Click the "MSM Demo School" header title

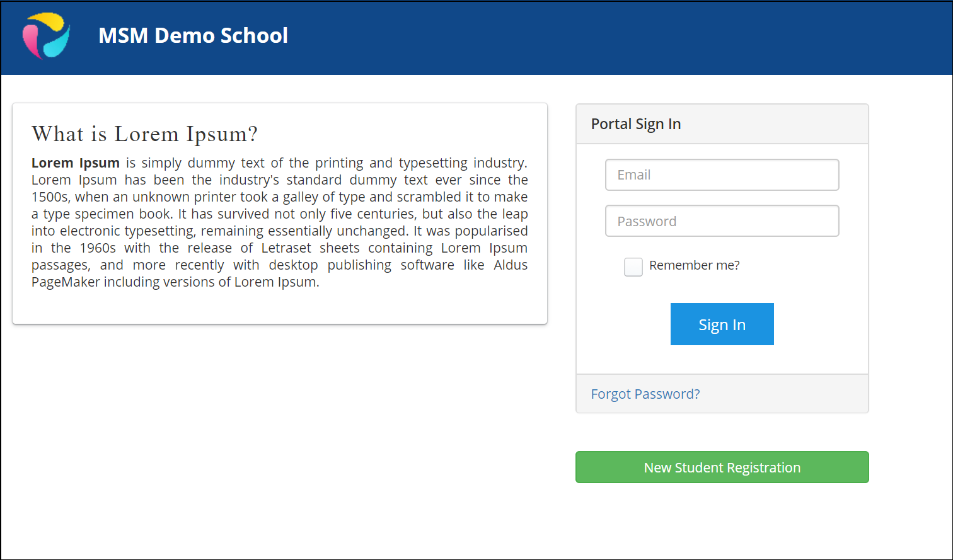[193, 35]
